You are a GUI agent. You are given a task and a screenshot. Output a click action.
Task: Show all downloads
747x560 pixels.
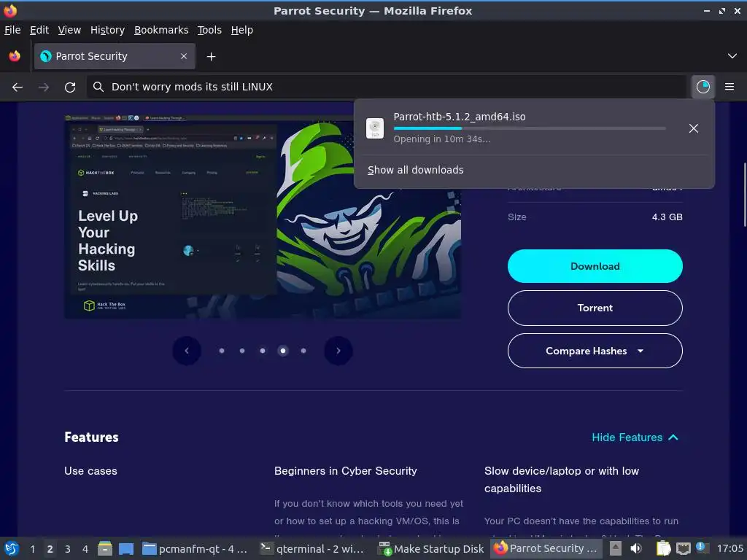pyautogui.click(x=415, y=170)
